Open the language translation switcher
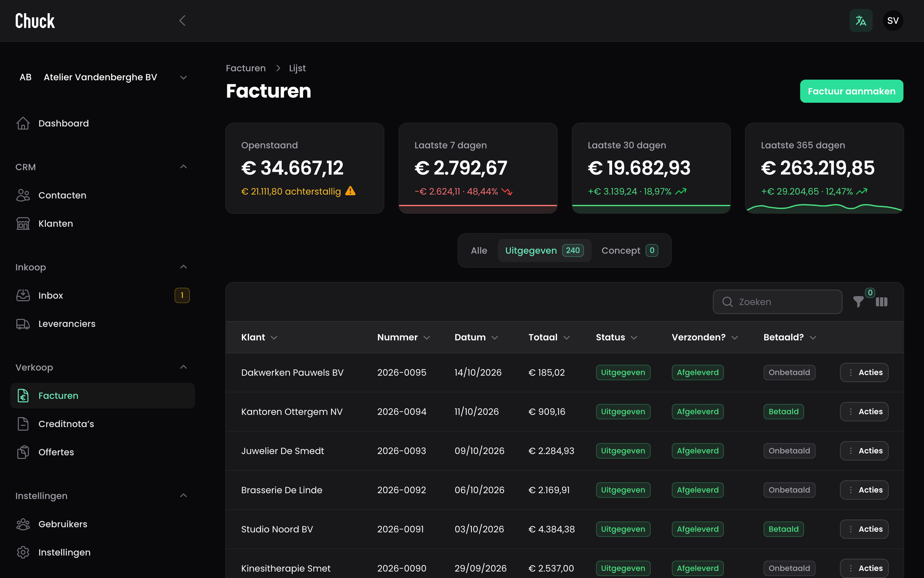This screenshot has width=924, height=578. click(x=860, y=21)
